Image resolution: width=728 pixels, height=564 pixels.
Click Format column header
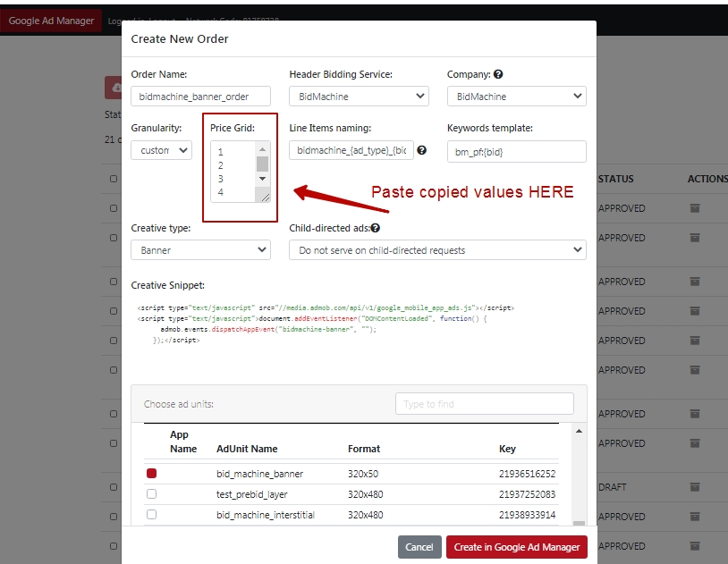pos(364,449)
